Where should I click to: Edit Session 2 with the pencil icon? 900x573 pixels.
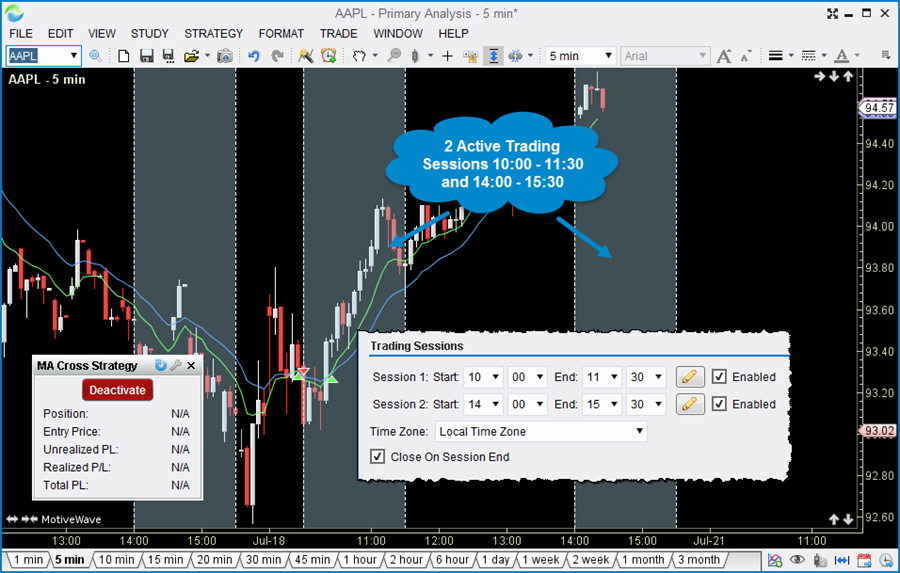coord(690,404)
